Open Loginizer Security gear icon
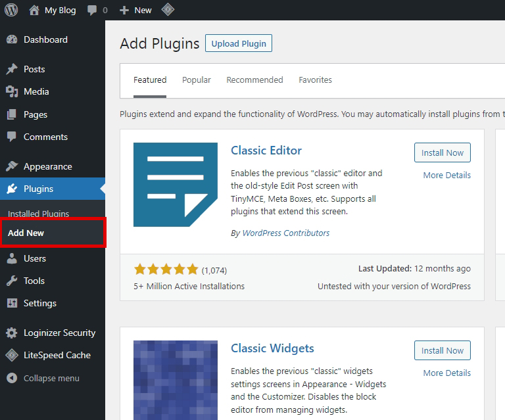505x420 pixels. coord(12,333)
